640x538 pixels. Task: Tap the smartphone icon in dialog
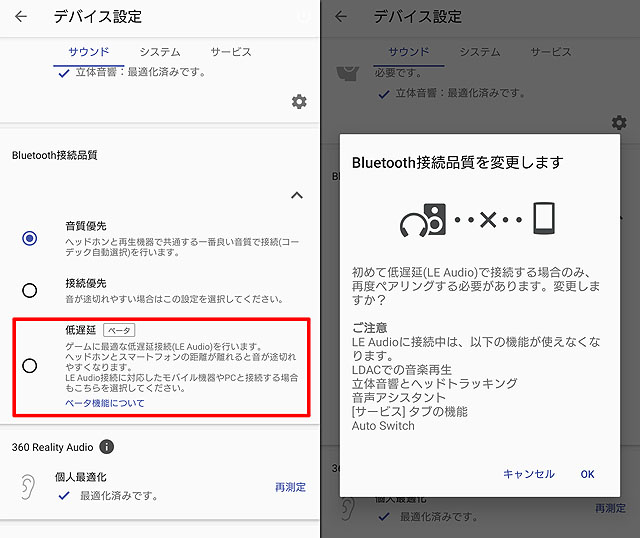click(x=544, y=218)
